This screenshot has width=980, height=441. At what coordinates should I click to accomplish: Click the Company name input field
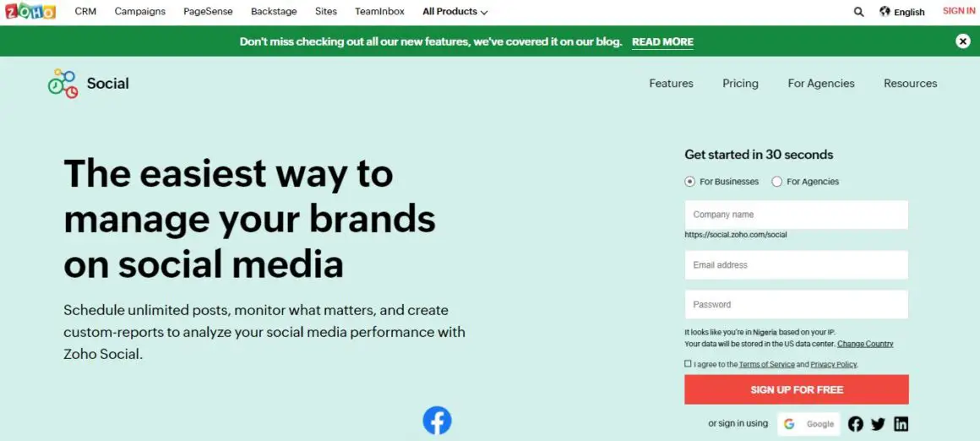click(x=797, y=215)
